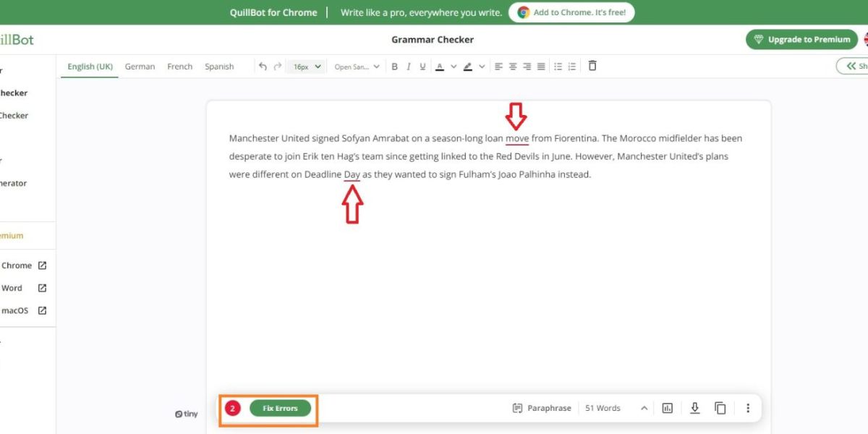The width and height of the screenshot is (868, 434).
Task: Open the Paraphrase tool
Action: [x=542, y=409]
